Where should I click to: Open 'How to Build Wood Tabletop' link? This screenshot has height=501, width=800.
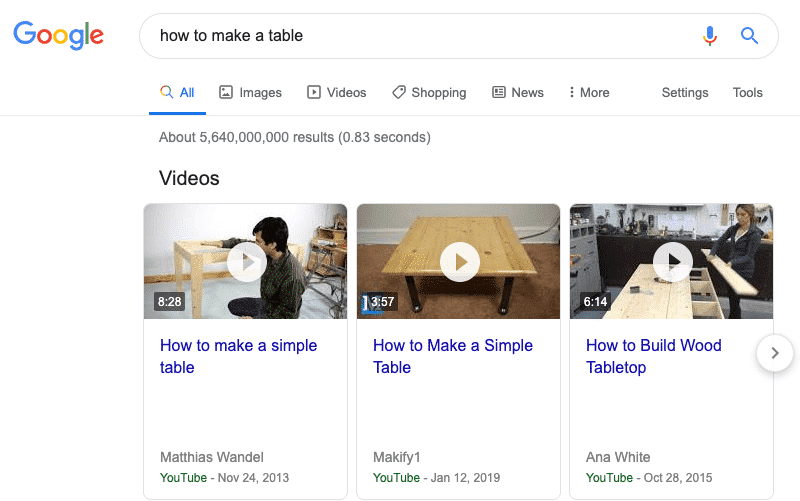tap(654, 356)
